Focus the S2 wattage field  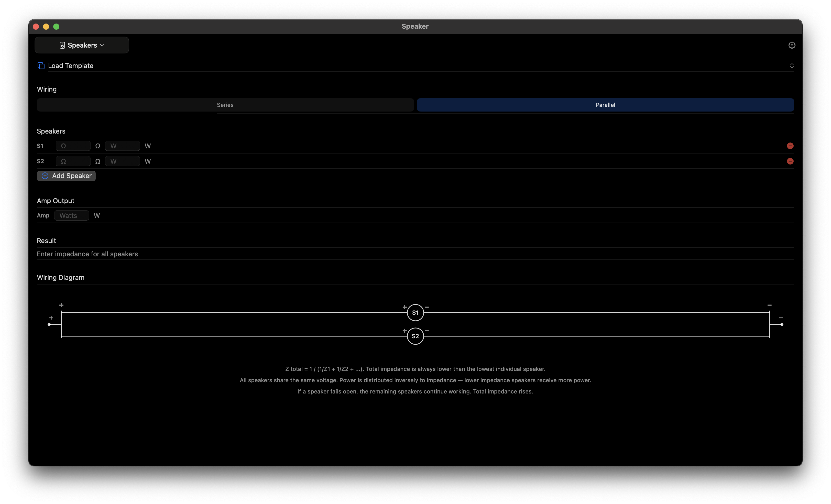(x=122, y=162)
